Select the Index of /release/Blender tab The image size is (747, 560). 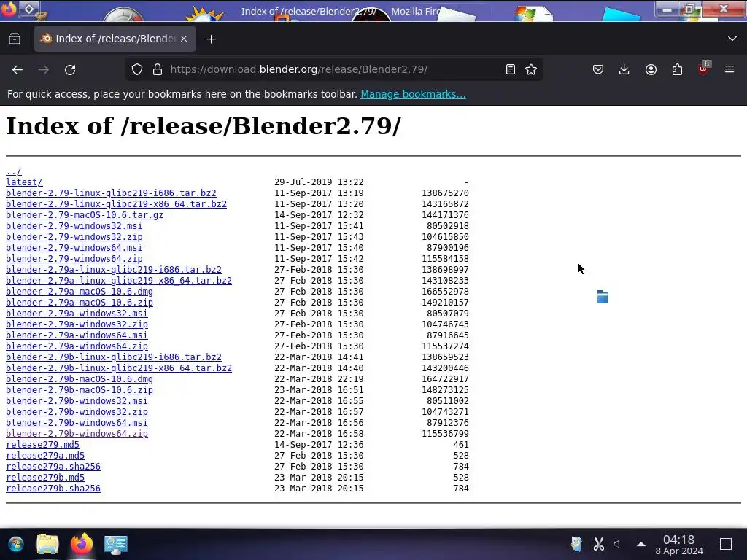click(x=115, y=39)
